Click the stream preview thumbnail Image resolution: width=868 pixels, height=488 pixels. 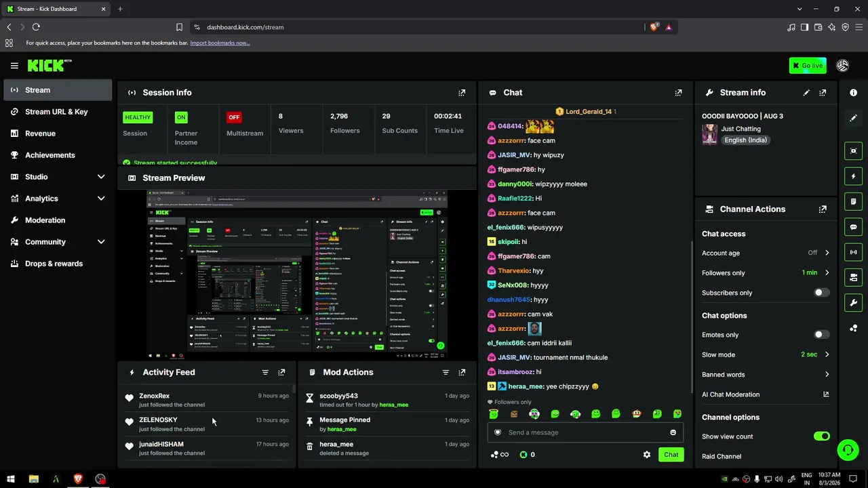[297, 274]
